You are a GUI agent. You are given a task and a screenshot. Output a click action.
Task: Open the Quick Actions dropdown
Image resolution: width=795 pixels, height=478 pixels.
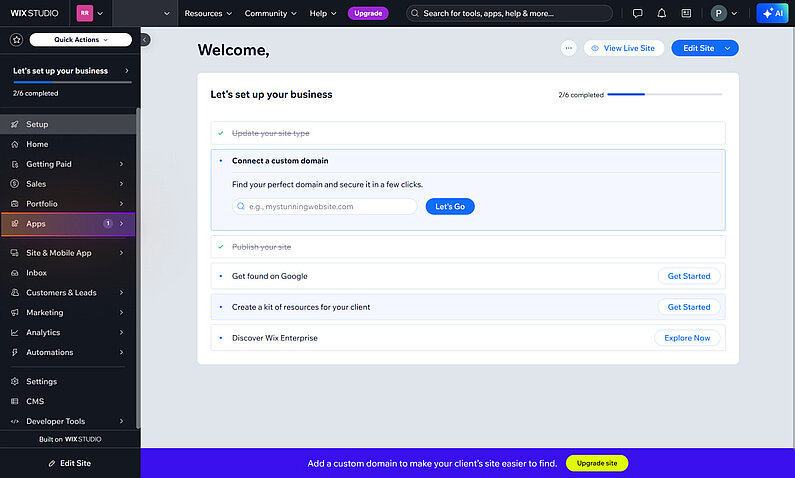[80, 39]
